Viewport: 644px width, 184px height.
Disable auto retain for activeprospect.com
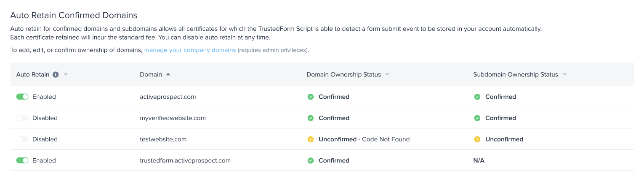(22, 97)
